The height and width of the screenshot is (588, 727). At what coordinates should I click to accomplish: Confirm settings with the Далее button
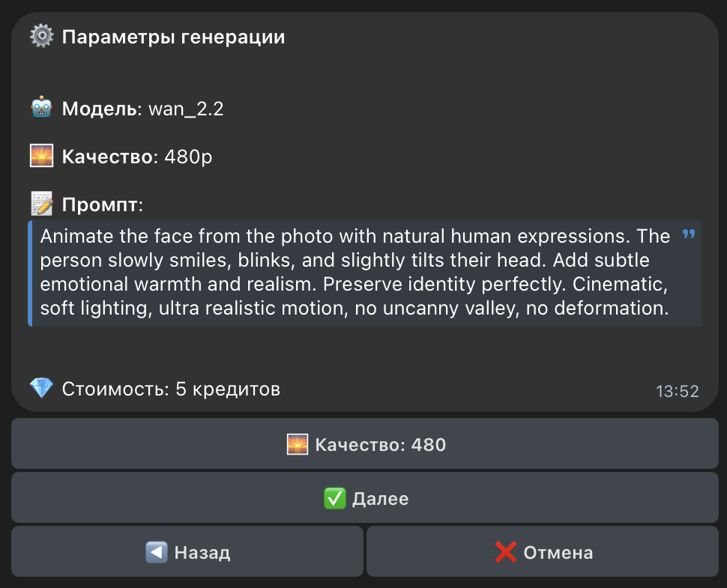[363, 497]
